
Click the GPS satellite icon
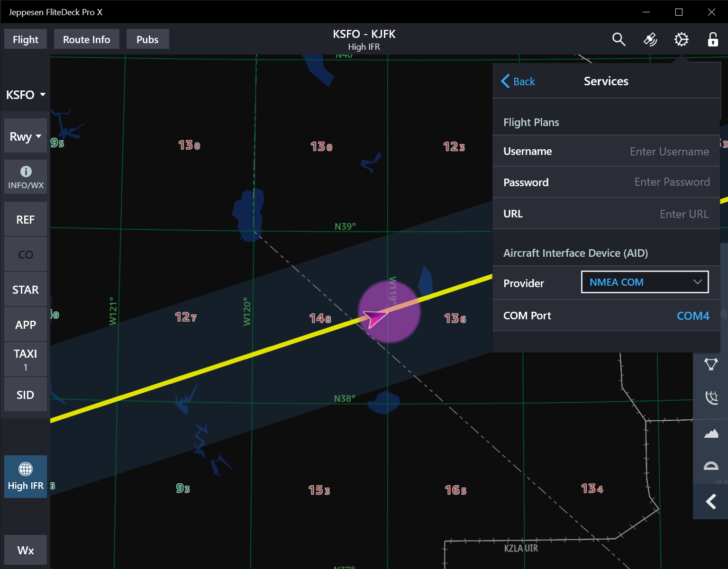pos(650,39)
